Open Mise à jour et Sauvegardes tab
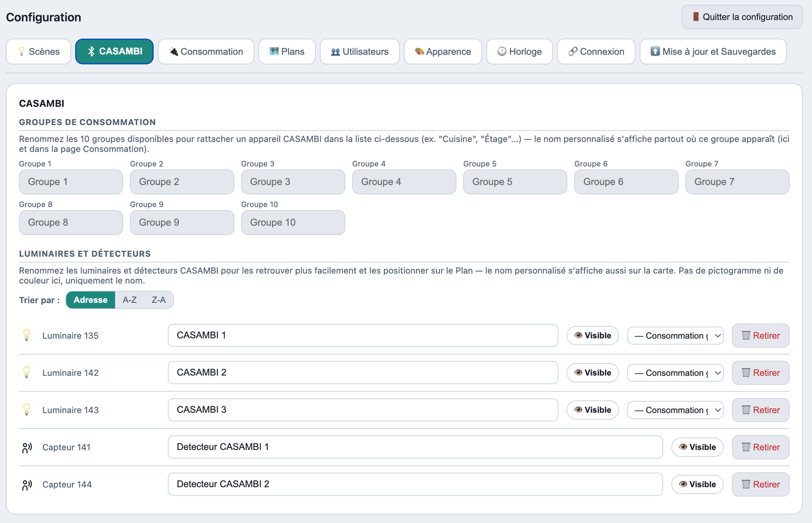Screen dimensions: 812x523 tap(713, 51)
